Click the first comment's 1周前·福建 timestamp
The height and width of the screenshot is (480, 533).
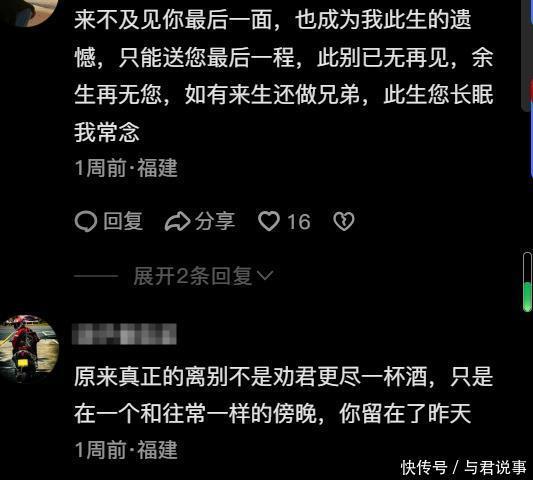[x=126, y=168]
